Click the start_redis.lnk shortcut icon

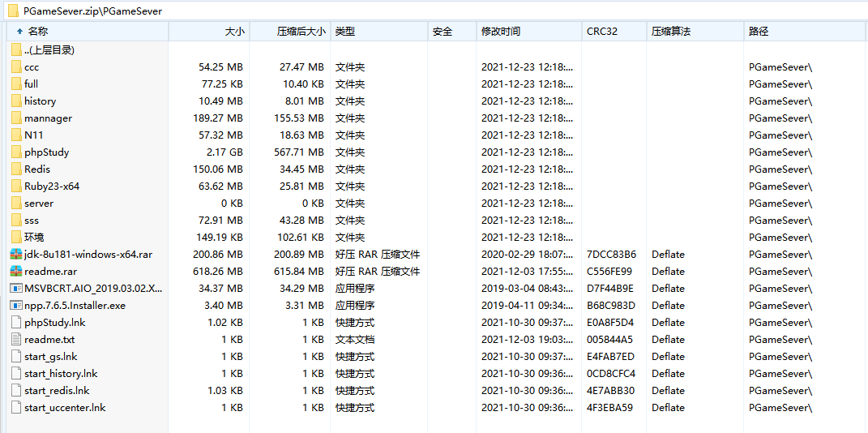(17, 390)
